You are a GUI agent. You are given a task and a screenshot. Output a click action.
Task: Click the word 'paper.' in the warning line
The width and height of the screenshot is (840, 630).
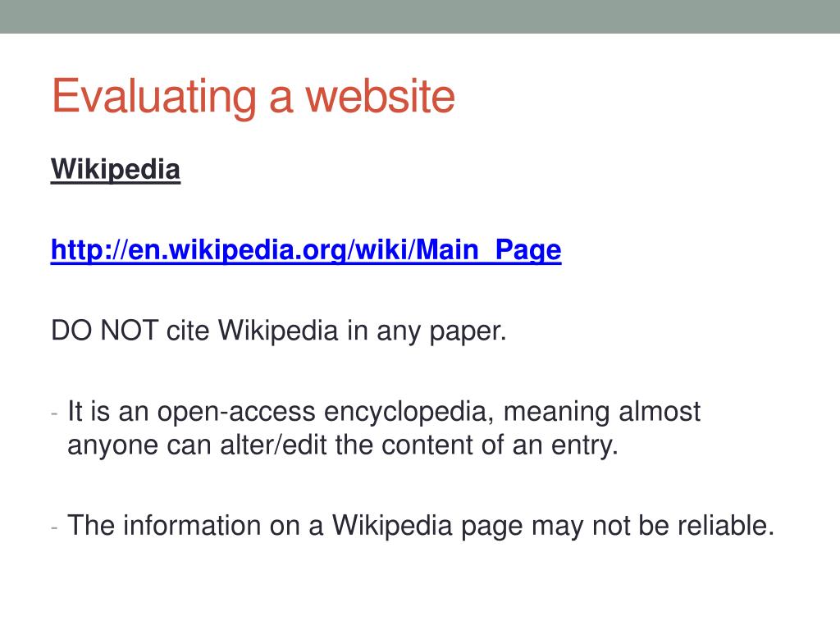pyautogui.click(x=468, y=332)
